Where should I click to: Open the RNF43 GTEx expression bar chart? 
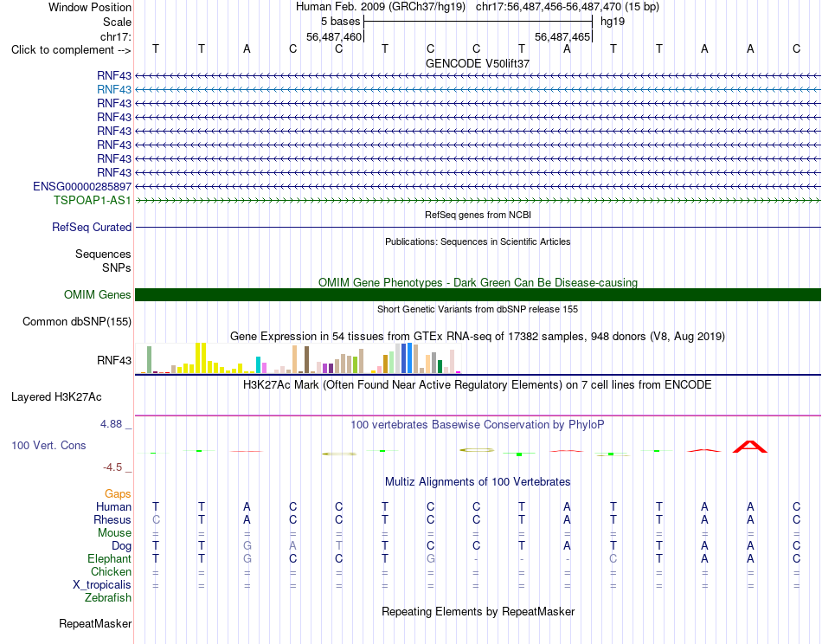coord(299,358)
